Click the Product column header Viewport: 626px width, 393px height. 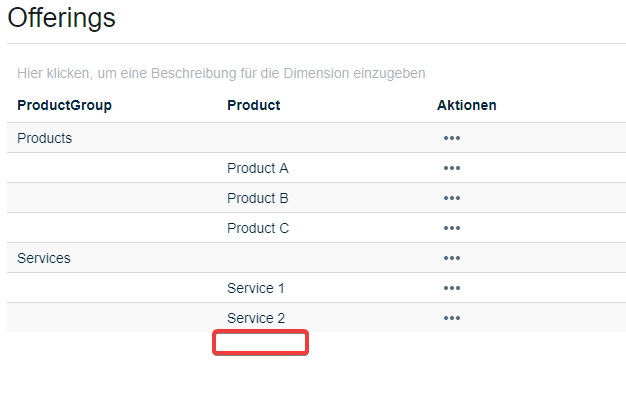pyautogui.click(x=254, y=105)
